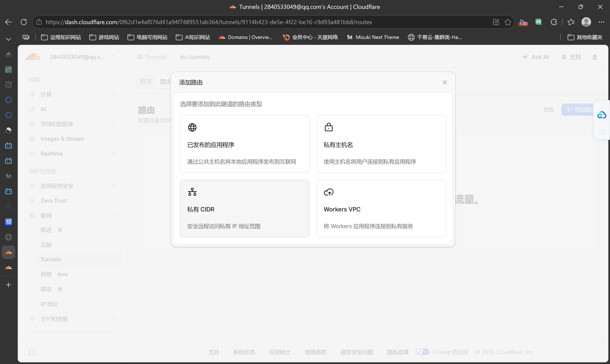Open the favorites list icon in toolbar
This screenshot has width=610, height=364.
click(571, 22)
